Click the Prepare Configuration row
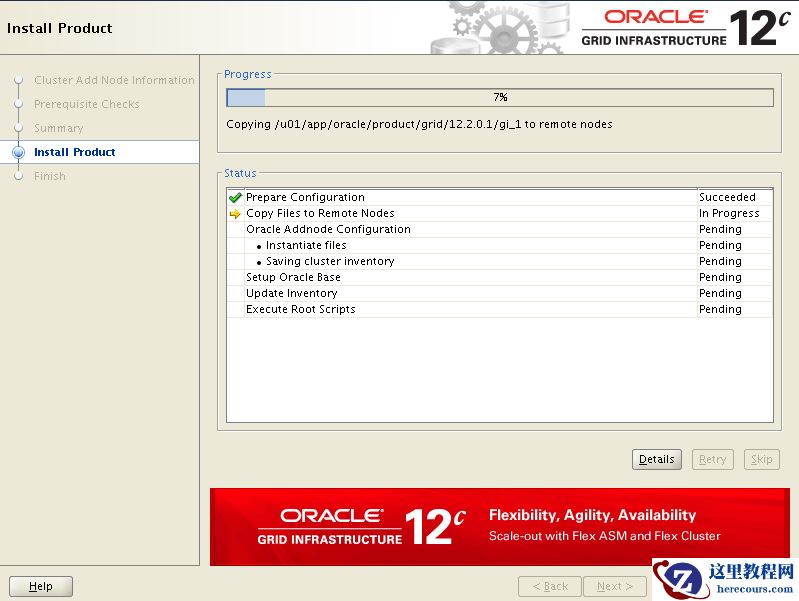Screen dimensions: 799x601 point(500,197)
